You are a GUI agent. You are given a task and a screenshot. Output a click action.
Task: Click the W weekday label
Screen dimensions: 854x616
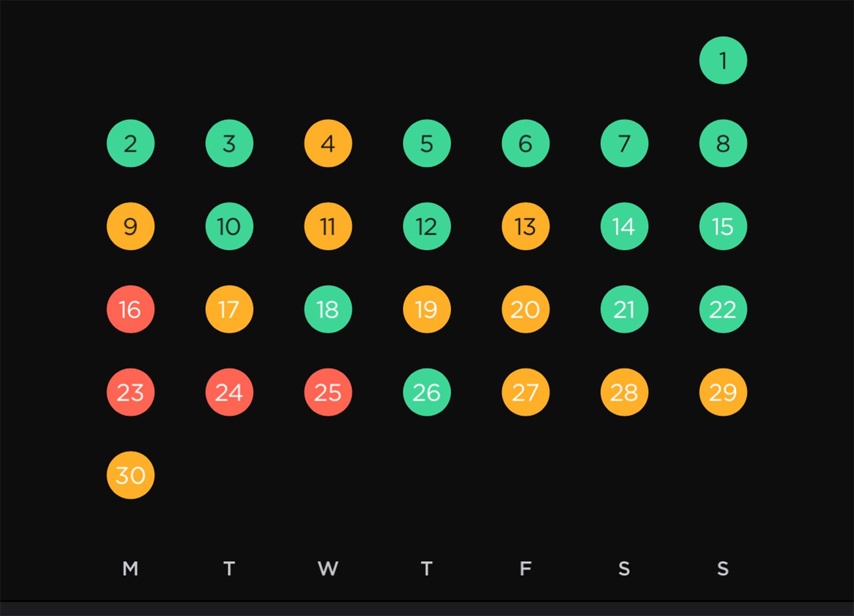[328, 568]
